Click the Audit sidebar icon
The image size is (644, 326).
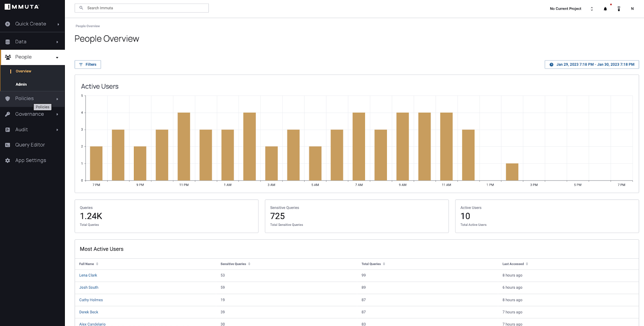pyautogui.click(x=7, y=130)
